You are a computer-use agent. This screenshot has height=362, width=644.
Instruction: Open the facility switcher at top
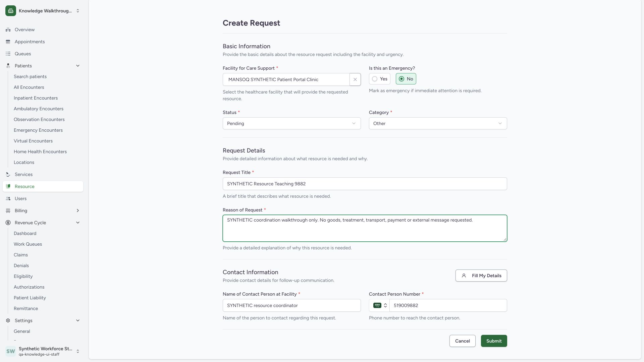click(43, 11)
